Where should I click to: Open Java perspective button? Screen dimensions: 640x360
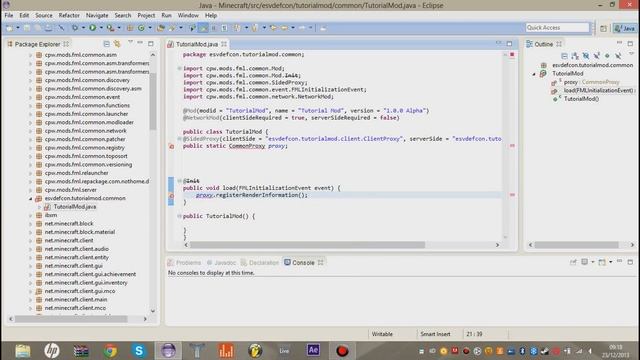click(x=625, y=28)
